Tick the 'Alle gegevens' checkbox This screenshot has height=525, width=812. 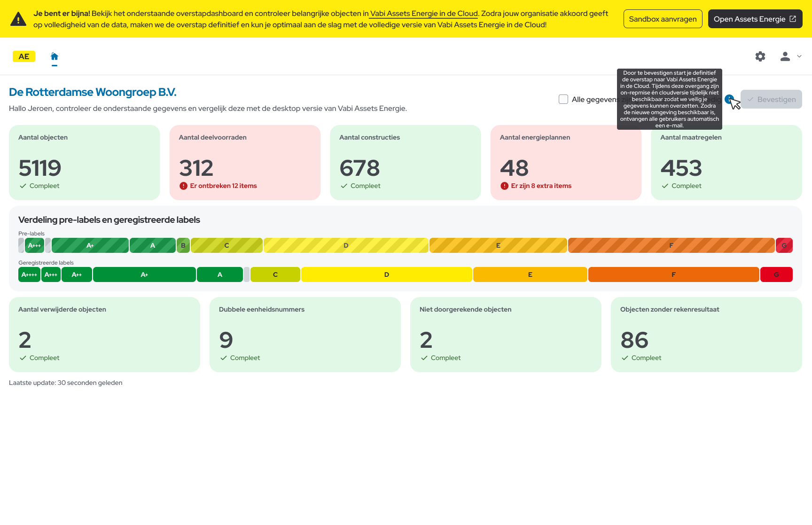tap(563, 99)
